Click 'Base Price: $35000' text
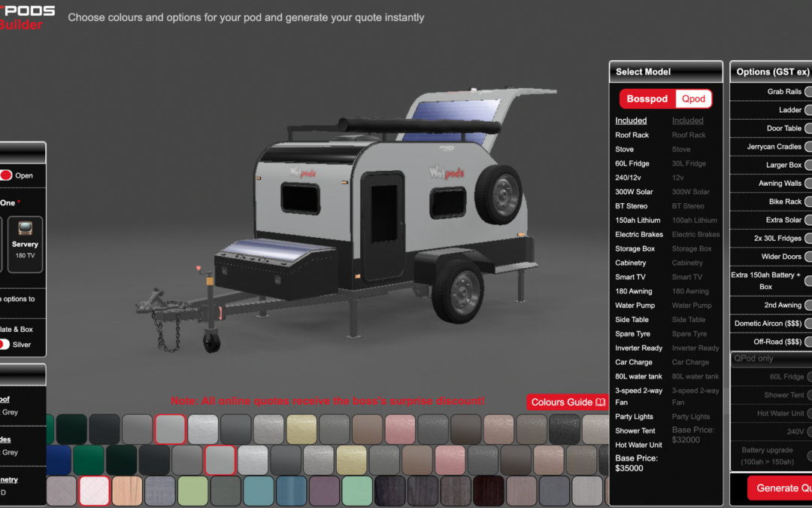The image size is (812, 508). 637,463
